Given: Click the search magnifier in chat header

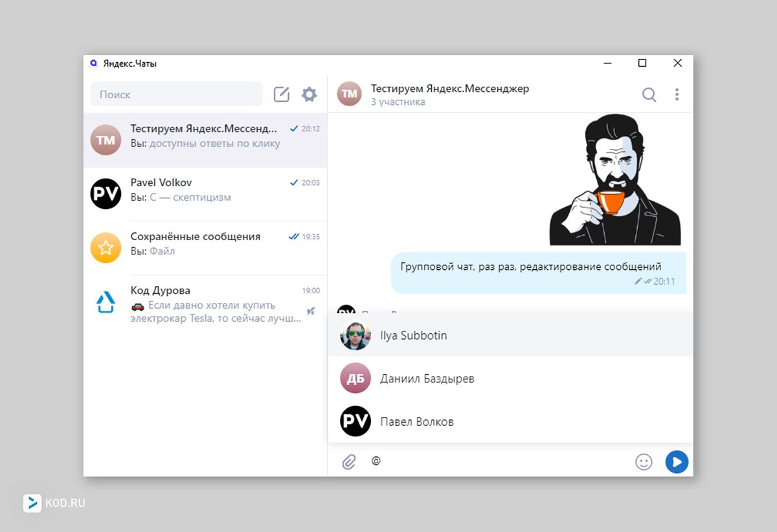Looking at the screenshot, I should [649, 95].
